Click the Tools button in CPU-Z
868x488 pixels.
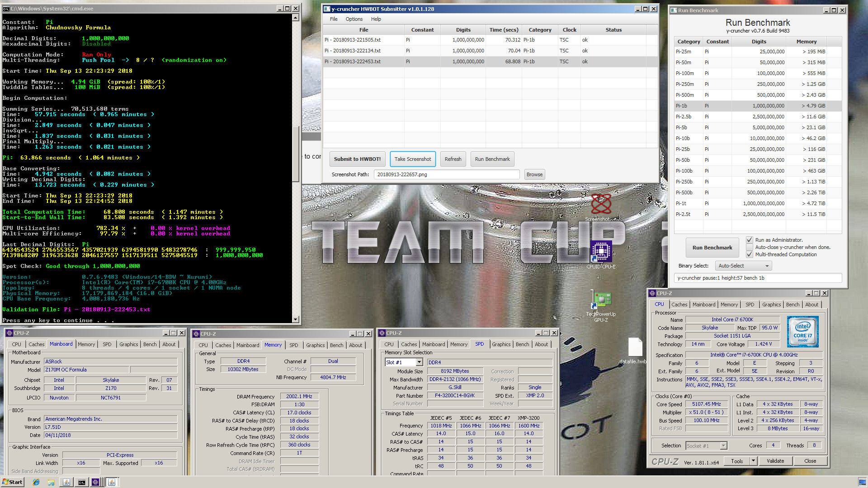[737, 461]
